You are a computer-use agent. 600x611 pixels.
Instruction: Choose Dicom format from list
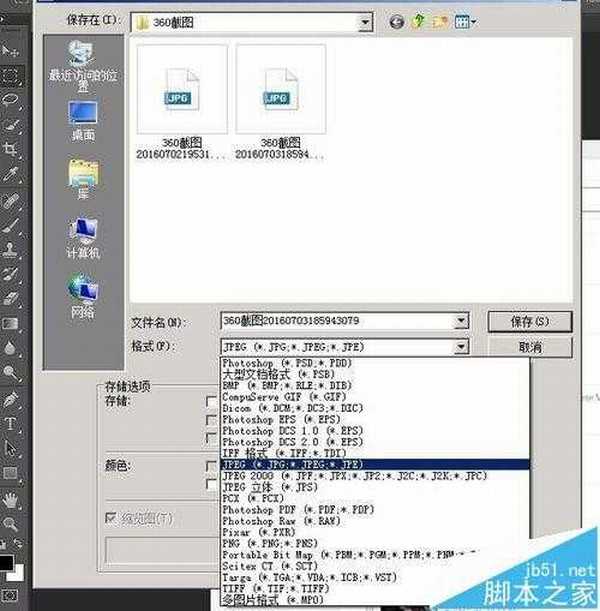coord(375,408)
